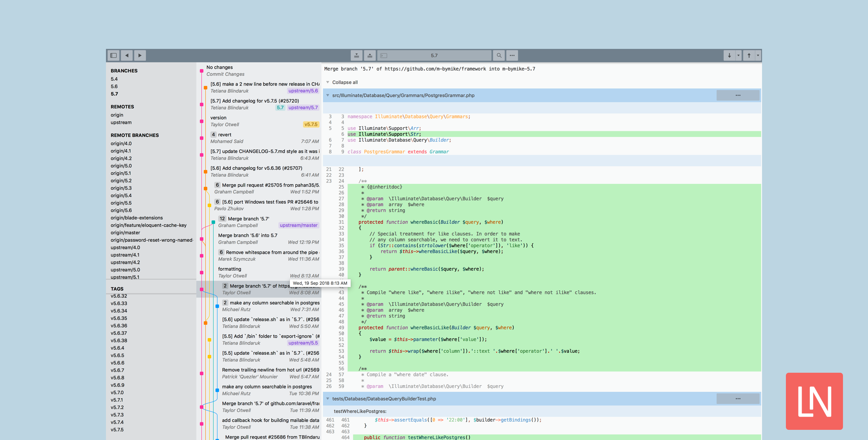Select the 'formatting' commit

259,272
